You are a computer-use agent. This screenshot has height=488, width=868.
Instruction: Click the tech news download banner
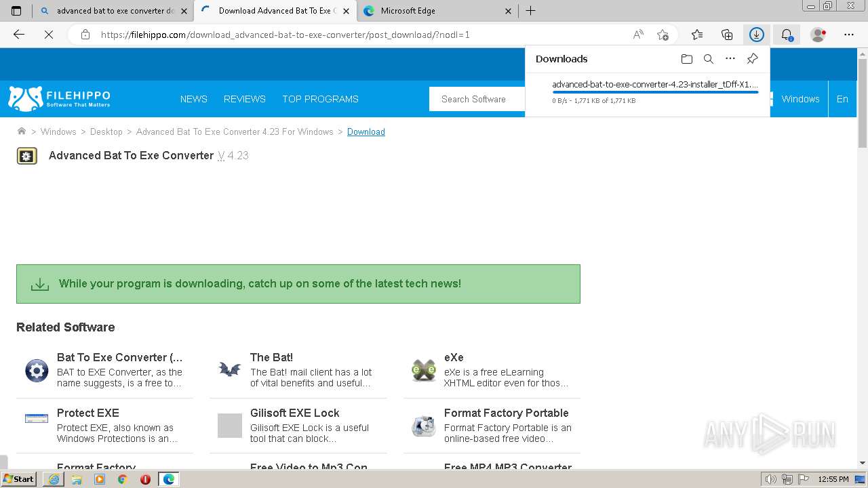click(298, 284)
